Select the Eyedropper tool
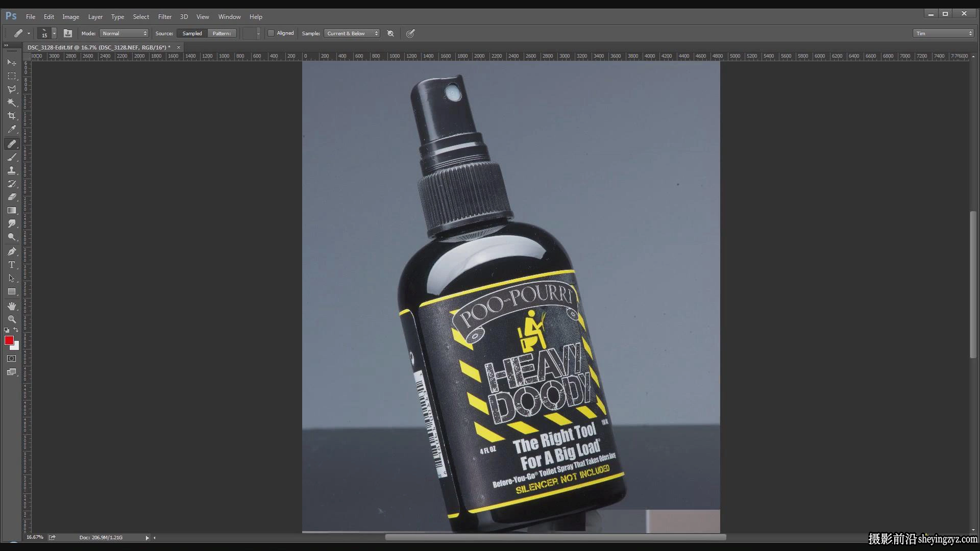Screen dimensions: 980x551 pyautogui.click(x=12, y=129)
